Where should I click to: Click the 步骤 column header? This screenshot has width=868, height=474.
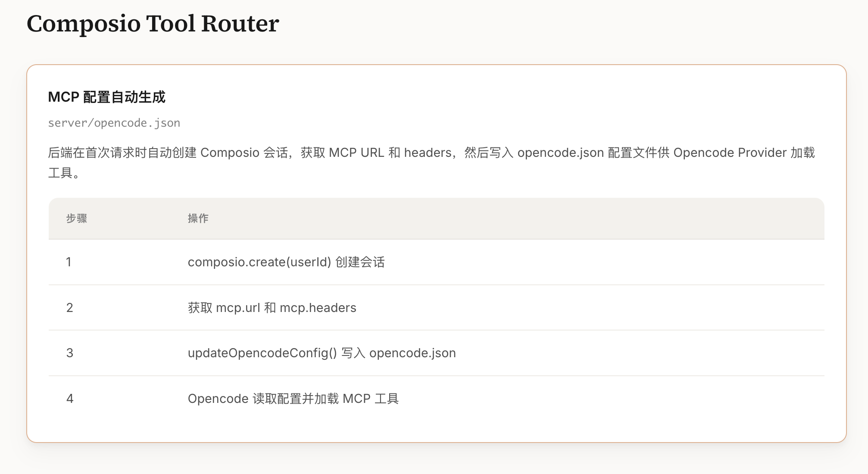(77, 218)
